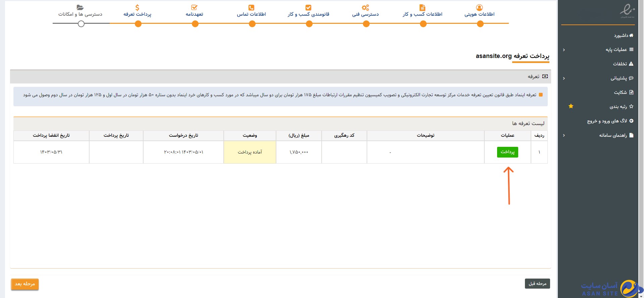Screen dimensions: 644x298
Task: Click the dollar sign tariff payment icon
Action: click(x=137, y=7)
